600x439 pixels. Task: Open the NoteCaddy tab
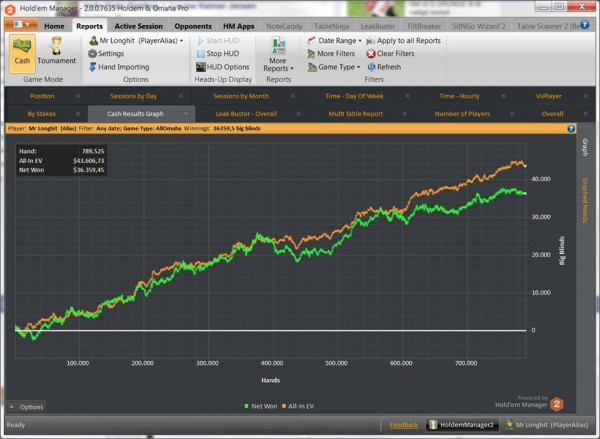pyautogui.click(x=284, y=26)
